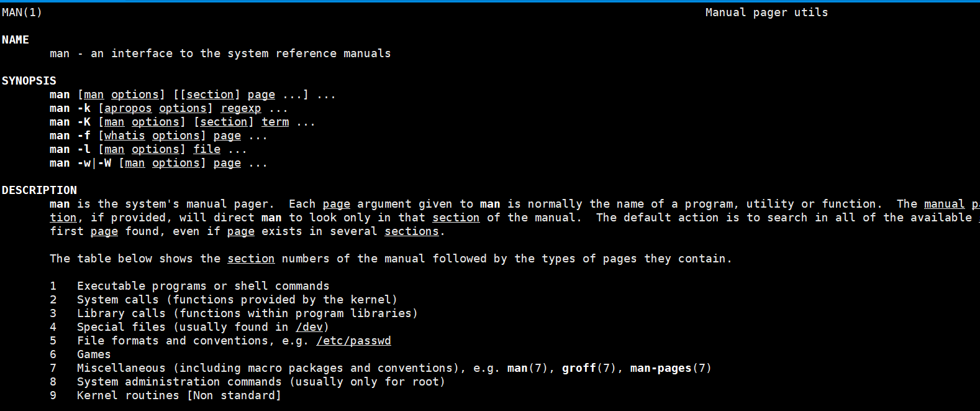Click the SYNOPSIS section heading
Screen dimensions: 980x411
click(29, 81)
